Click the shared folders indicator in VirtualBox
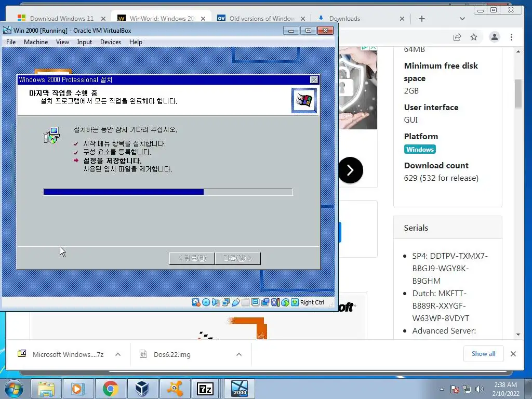This screenshot has width=532, height=399. [x=245, y=302]
